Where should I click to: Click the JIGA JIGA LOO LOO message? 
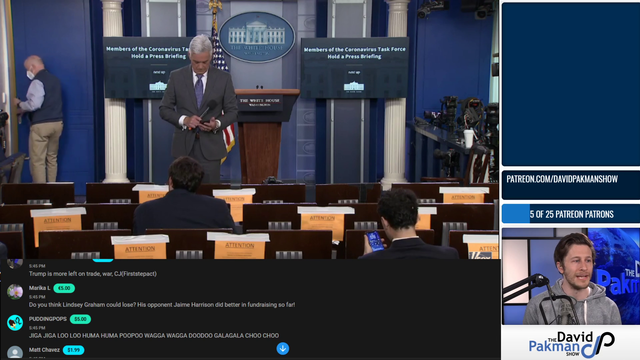point(154,336)
